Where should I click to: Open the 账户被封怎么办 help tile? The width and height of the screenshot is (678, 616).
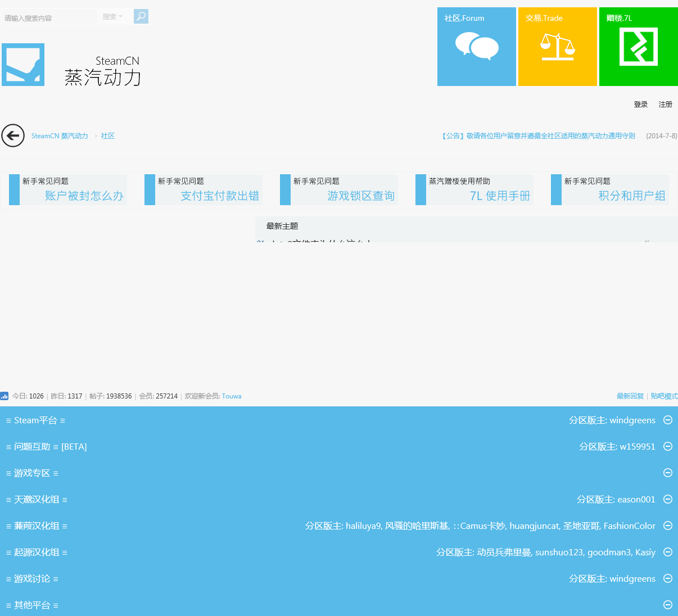point(68,189)
